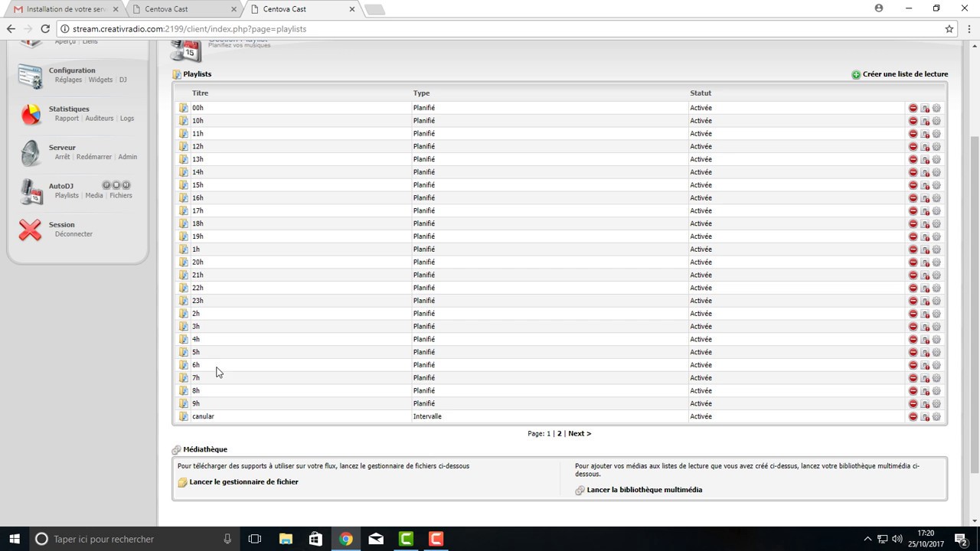Screen dimensions: 980x551
Task: Click the disable switch icon for 16h playlist
Action: click(x=925, y=198)
